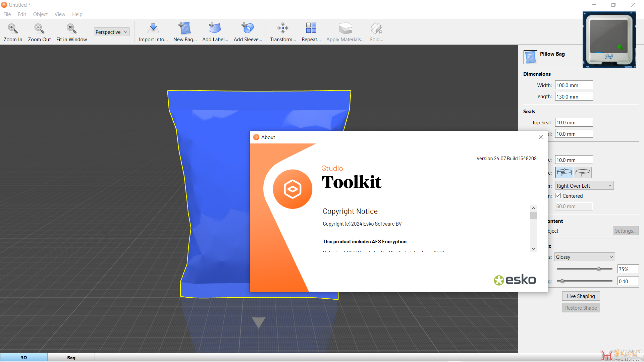644x362 pixels.
Task: Click the copyright scroll down arrow
Action: (x=533, y=248)
